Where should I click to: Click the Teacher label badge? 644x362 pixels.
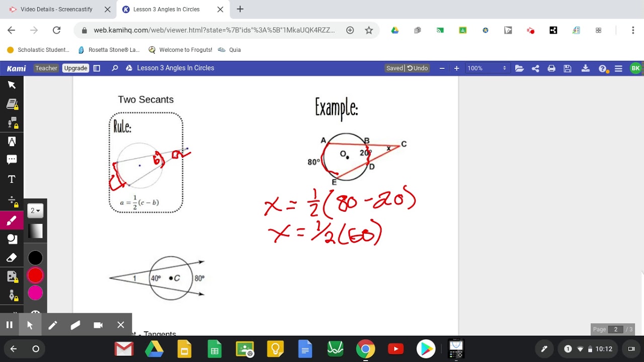[x=46, y=68]
